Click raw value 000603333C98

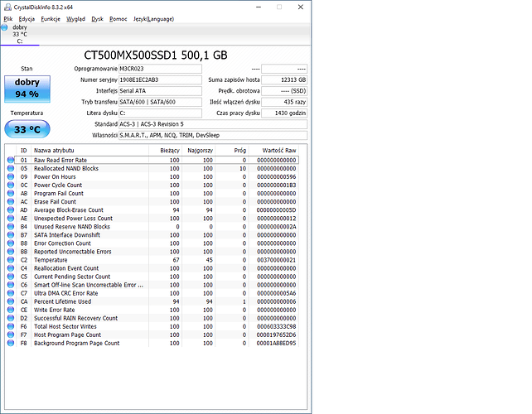[x=276, y=326]
